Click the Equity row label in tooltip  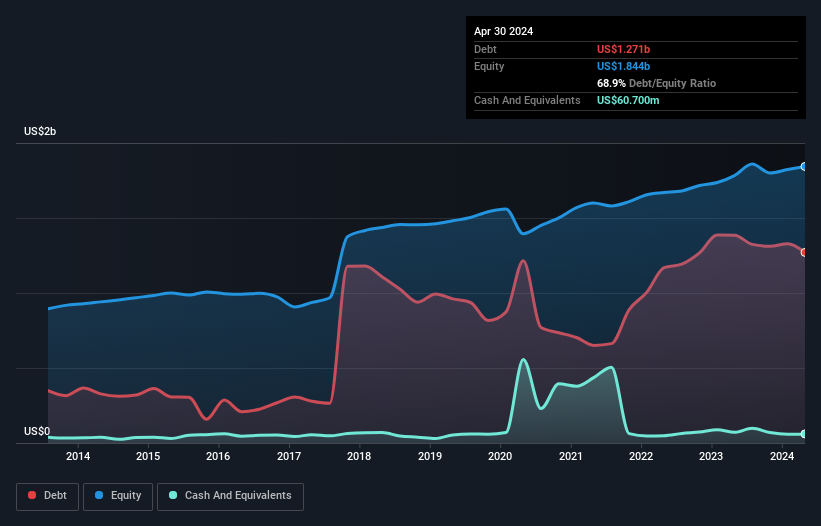[489, 66]
